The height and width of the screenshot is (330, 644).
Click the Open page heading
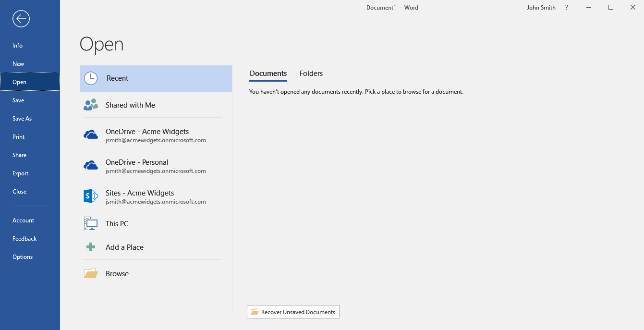(x=102, y=44)
